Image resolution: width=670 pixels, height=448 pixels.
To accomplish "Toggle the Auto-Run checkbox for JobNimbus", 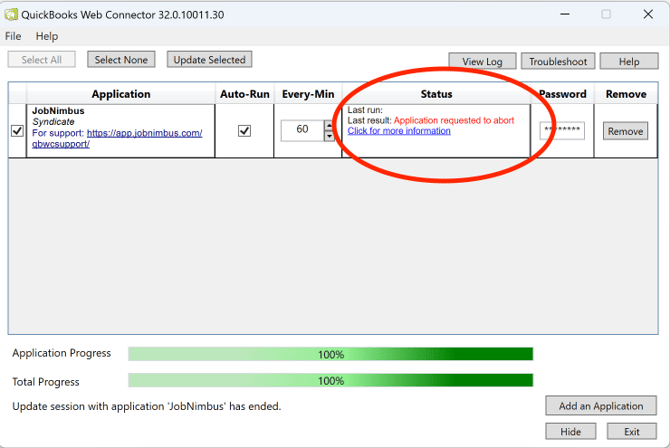I will [244, 131].
